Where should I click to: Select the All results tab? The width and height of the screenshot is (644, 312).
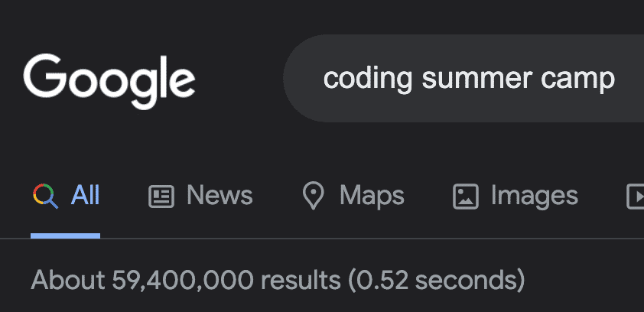point(66,196)
